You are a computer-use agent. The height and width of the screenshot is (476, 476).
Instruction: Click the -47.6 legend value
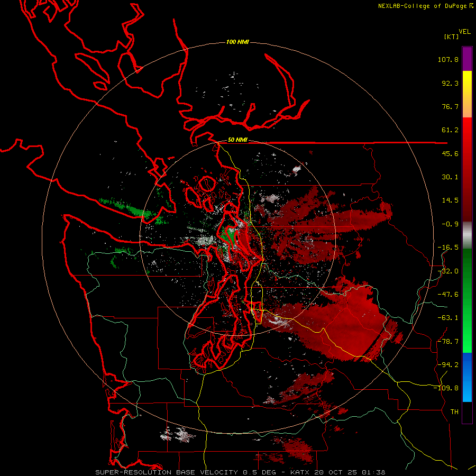(448, 295)
